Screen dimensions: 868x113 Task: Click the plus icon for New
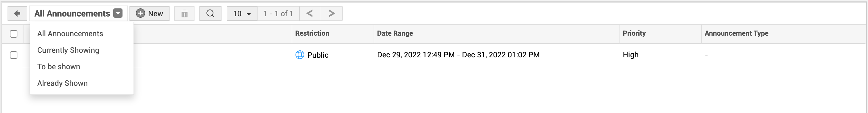140,13
